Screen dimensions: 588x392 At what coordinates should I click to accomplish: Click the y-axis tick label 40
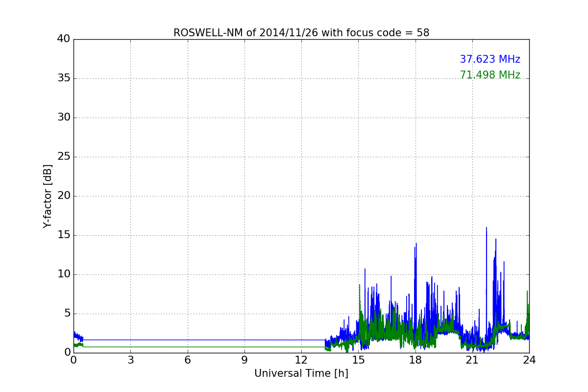point(64,39)
